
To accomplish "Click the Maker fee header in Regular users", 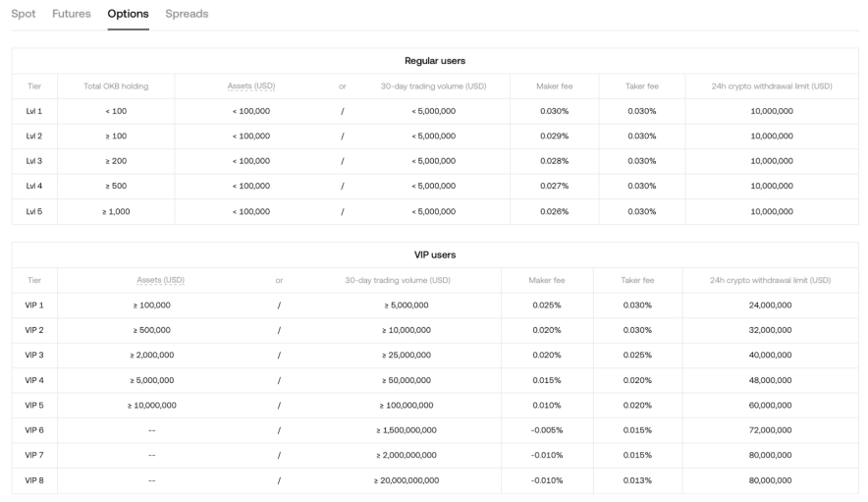I will coord(555,86).
